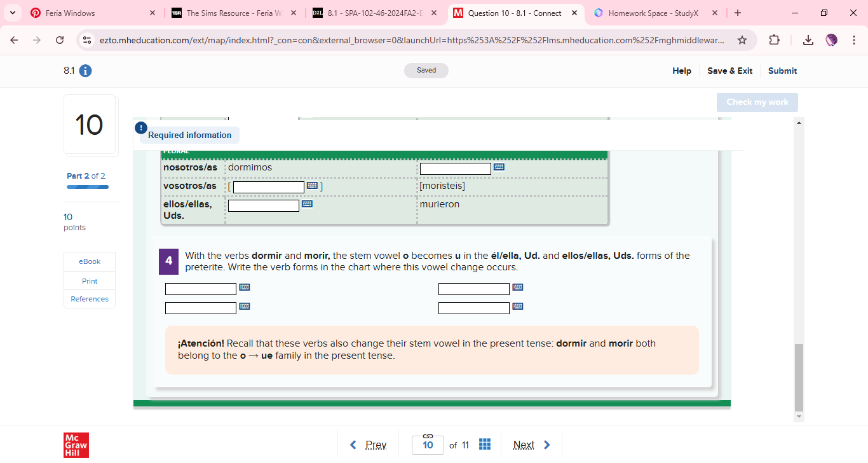Screen dimensions: 868x463
Task: Click the grid navigation icon by page count
Action: (484, 445)
